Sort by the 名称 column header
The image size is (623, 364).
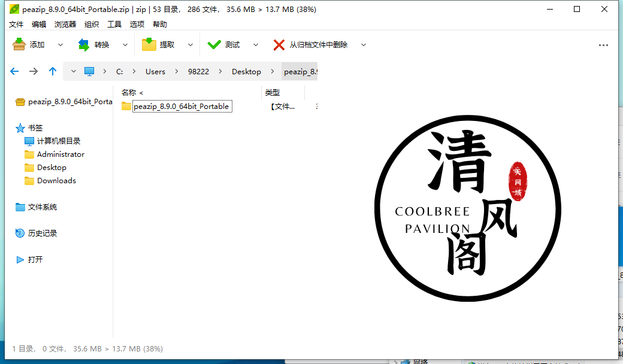coord(129,92)
